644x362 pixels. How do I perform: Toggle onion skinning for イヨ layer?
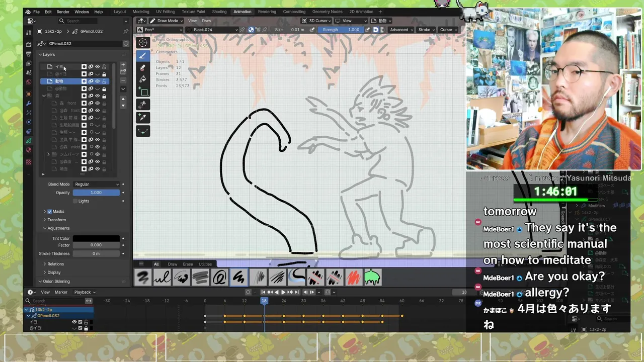pyautogui.click(x=91, y=66)
